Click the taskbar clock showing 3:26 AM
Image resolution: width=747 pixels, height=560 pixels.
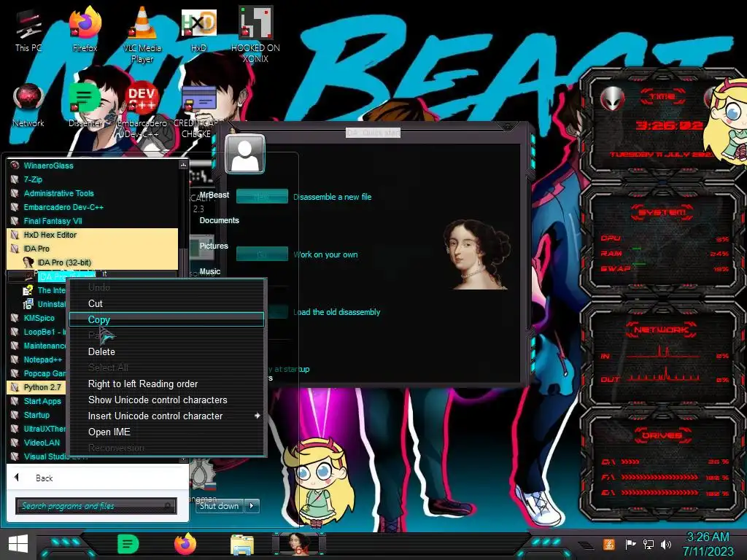(x=708, y=544)
